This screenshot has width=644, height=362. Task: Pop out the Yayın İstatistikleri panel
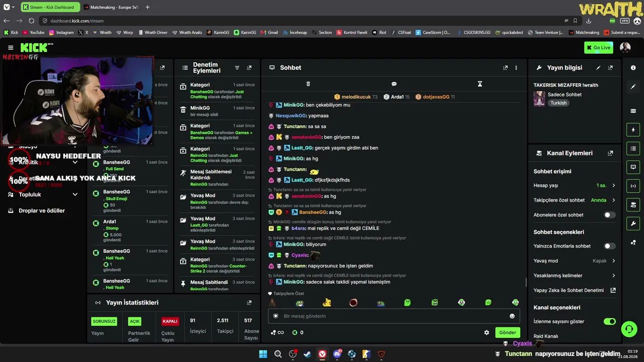click(x=249, y=303)
